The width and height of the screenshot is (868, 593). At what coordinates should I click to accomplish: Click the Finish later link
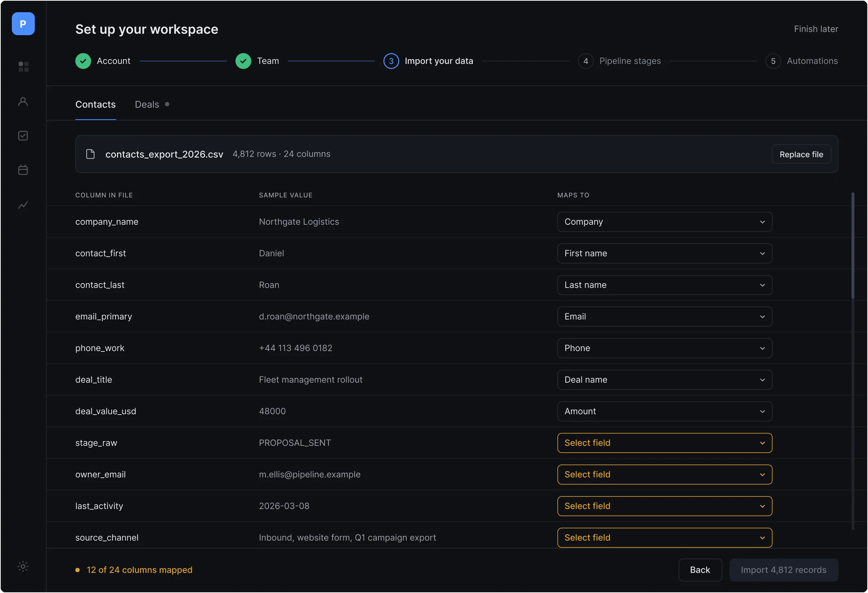coord(816,29)
